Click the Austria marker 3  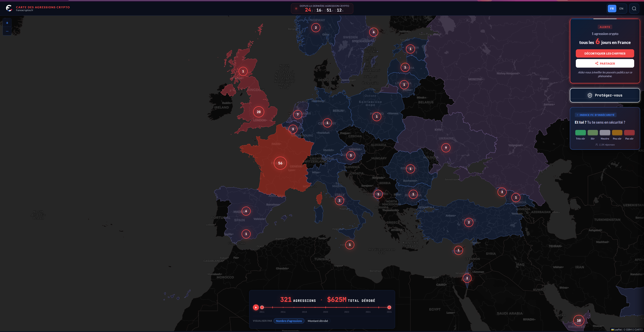(x=351, y=156)
